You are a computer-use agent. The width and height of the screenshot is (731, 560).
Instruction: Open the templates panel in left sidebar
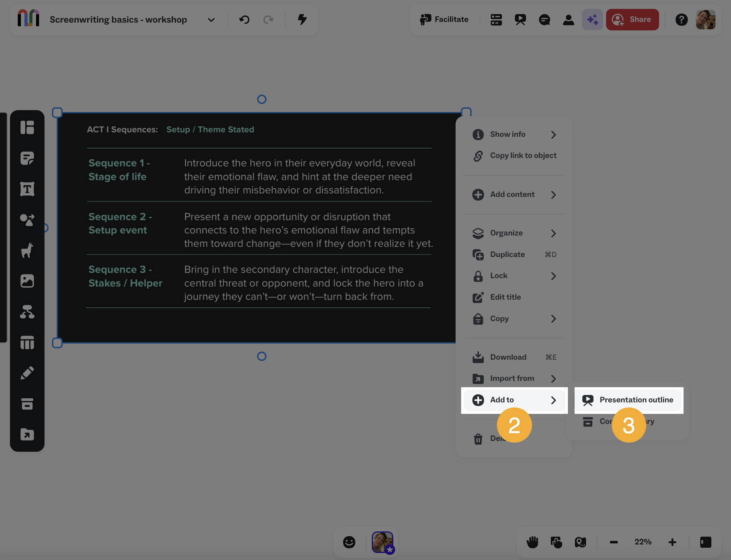tap(27, 128)
